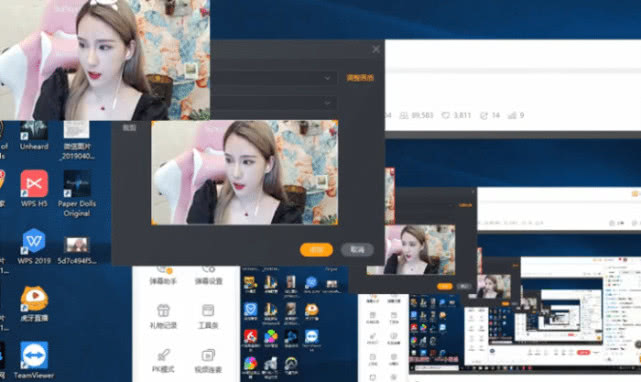The height and width of the screenshot is (382, 641).
Task: Open the 工具条 toolbar tool
Action: coord(208,317)
